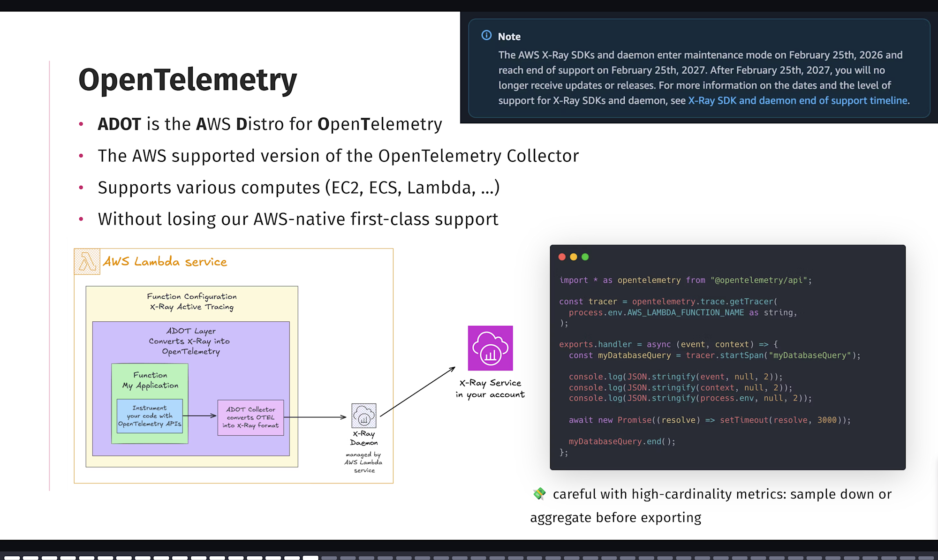Click the Instrument your code with OpenTelemetry APIs box
Viewport: 938px width, 560px height.
point(149,416)
